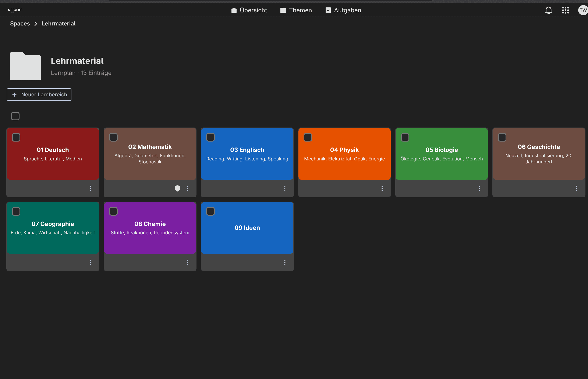Click Lehrmaterial in the breadcrumb
This screenshot has width=588, height=379.
click(59, 24)
